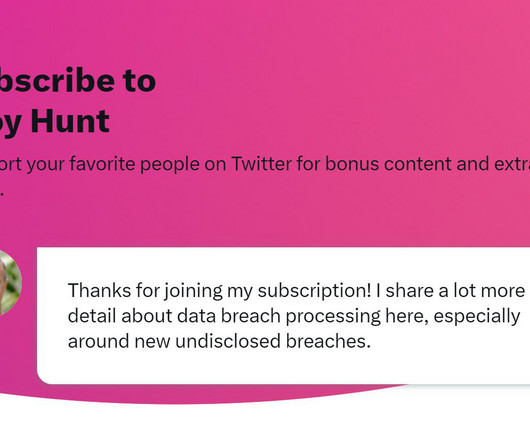Viewport: 530px width, 442px height.
Task: Click the word 'detail' in the message card
Action: point(92,316)
